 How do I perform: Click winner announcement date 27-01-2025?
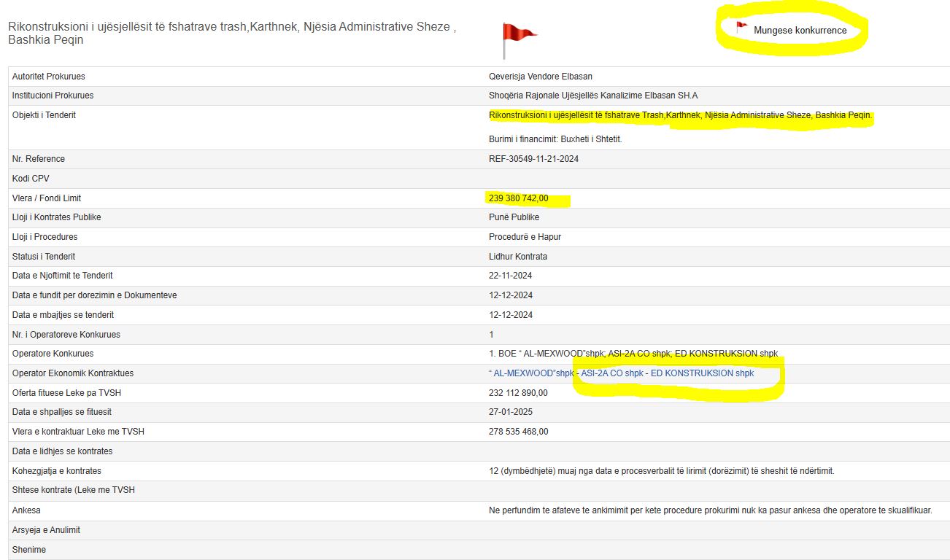pos(510,412)
